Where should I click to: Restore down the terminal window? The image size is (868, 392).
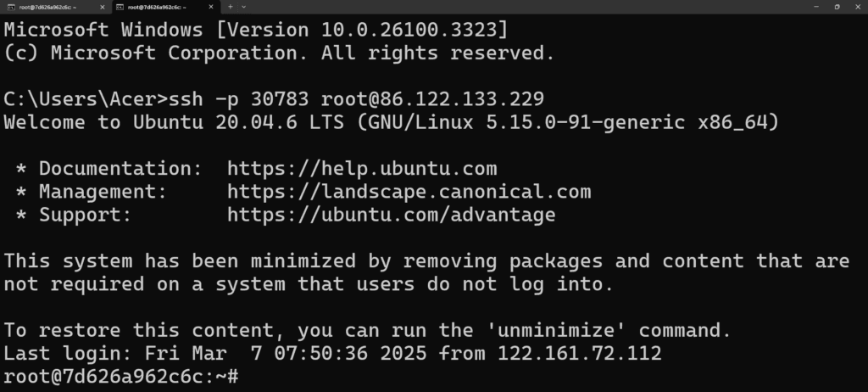click(836, 7)
